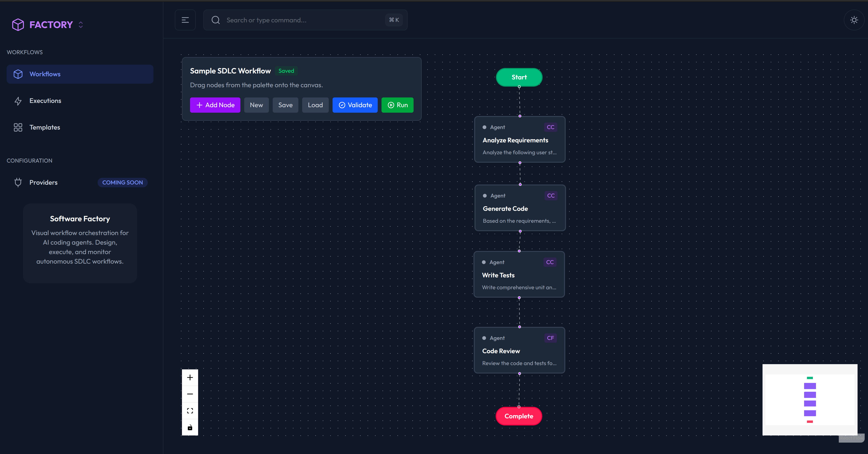This screenshot has height=454, width=868.
Task: Click the Validate button
Action: (355, 105)
